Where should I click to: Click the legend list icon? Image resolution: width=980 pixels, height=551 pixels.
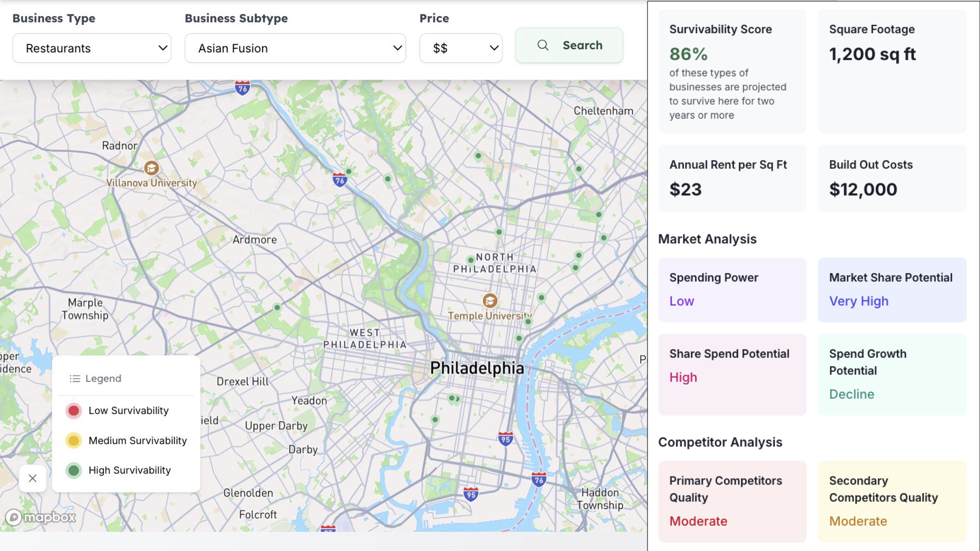click(75, 378)
